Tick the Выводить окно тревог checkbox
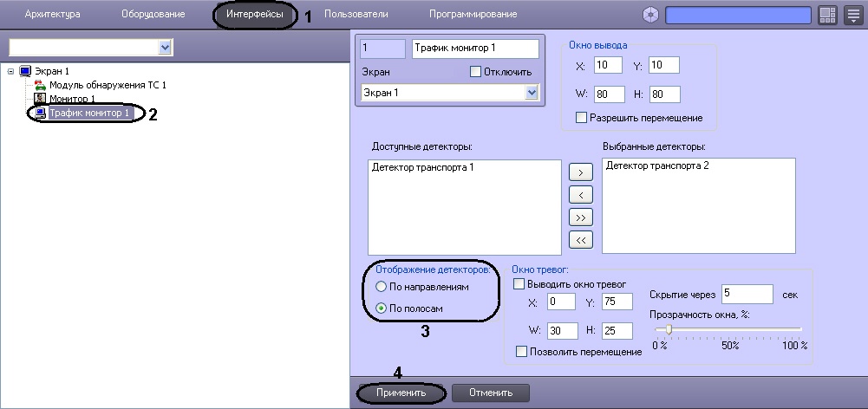Screen dimensions: 868x409 pyautogui.click(x=519, y=283)
